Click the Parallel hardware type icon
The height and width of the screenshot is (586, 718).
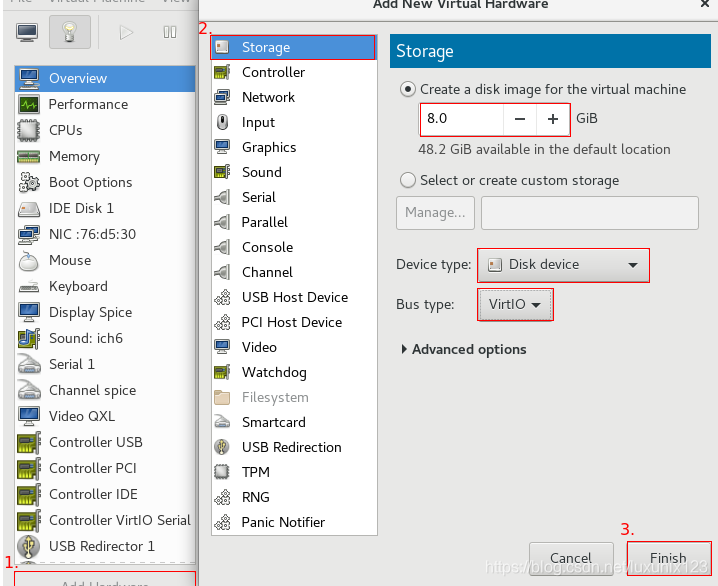click(222, 222)
